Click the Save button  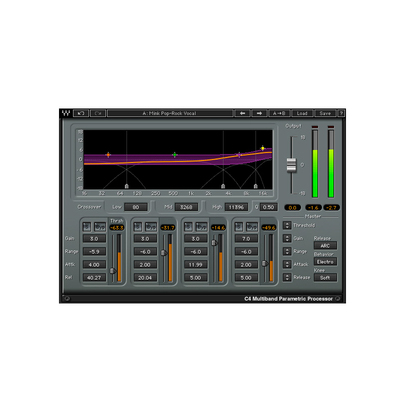325,113
